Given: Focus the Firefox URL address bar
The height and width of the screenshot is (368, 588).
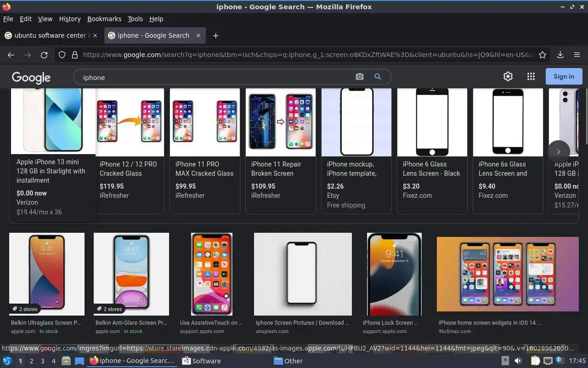Looking at the screenshot, I should coord(307,55).
